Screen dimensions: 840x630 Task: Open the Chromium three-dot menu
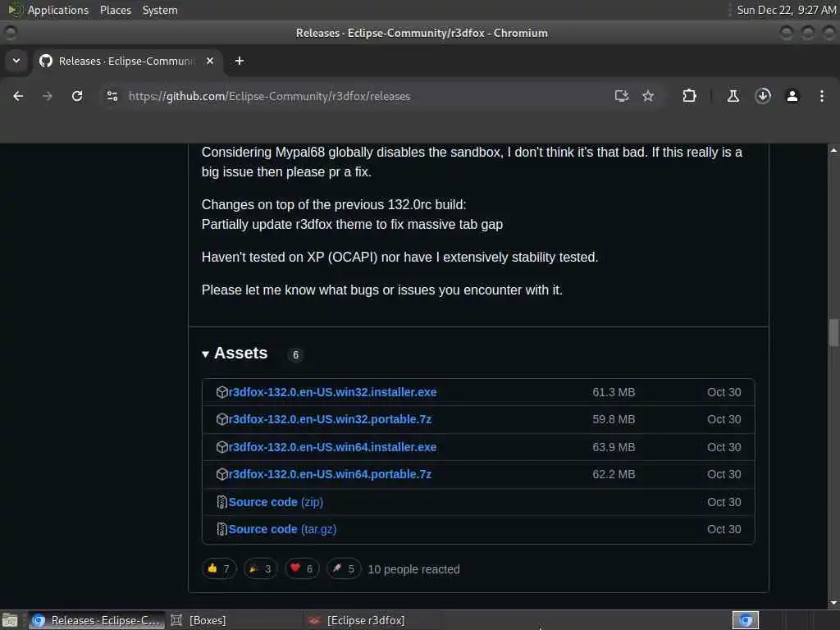pos(822,96)
